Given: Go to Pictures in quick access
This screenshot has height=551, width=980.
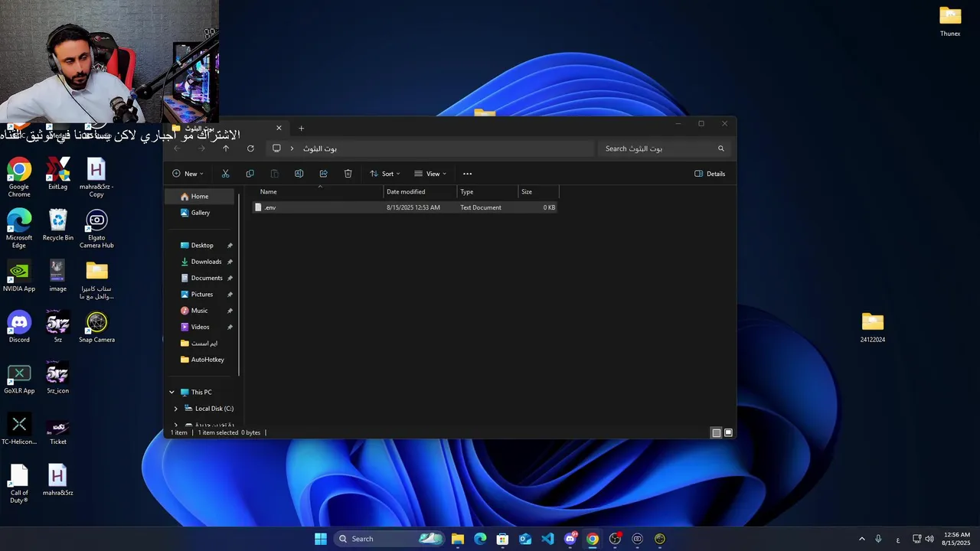Looking at the screenshot, I should (201, 295).
